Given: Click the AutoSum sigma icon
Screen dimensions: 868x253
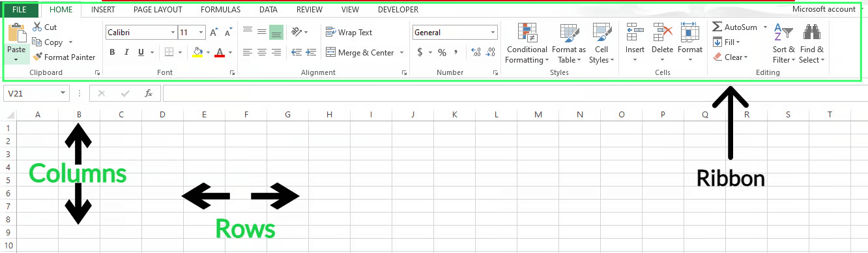Looking at the screenshot, I should click(x=717, y=27).
